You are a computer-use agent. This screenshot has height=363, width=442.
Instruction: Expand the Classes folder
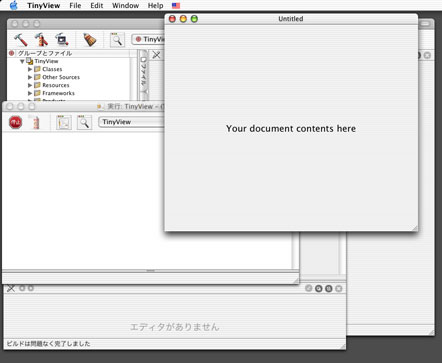30,69
